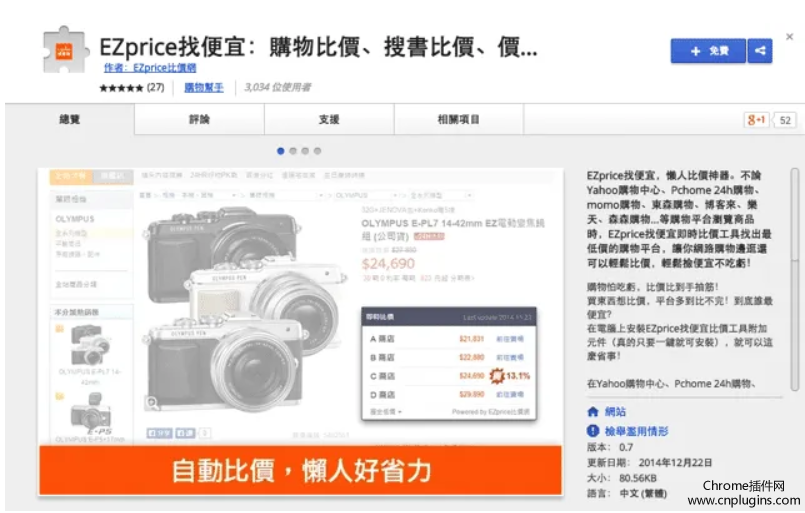
Task: Select the second screenshot carousel dot
Action: [293, 151]
